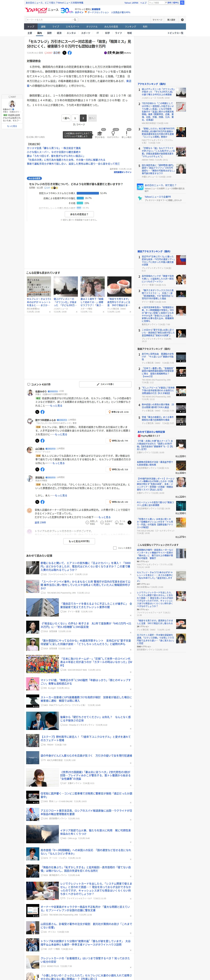This screenshot has height=980, width=210.
Task: Share article on Facebook below the headline
Action: (69, 53)
